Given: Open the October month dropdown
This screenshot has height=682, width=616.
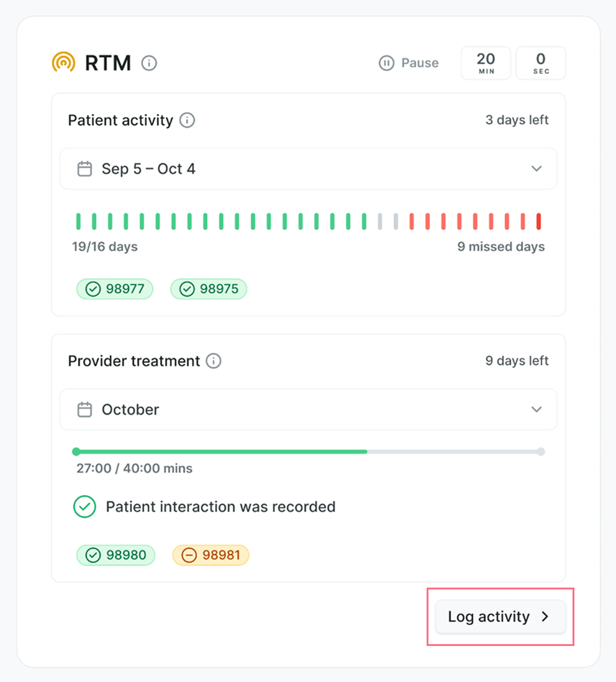Looking at the screenshot, I should point(536,409).
